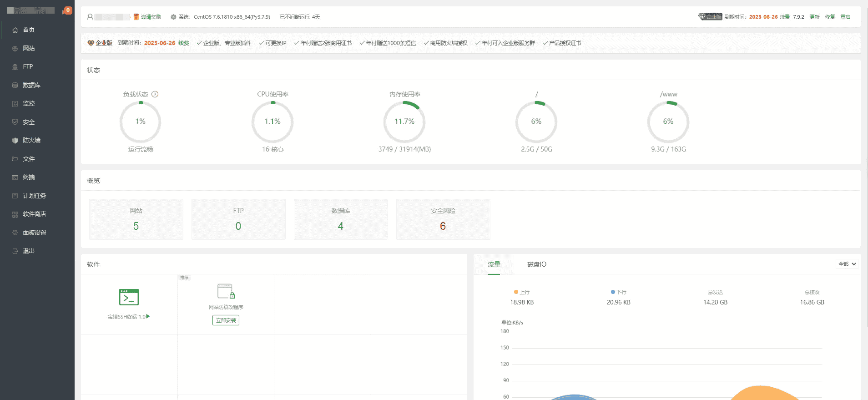
Task: Click the CentOS 7.6.1810 system text
Action: (x=232, y=17)
